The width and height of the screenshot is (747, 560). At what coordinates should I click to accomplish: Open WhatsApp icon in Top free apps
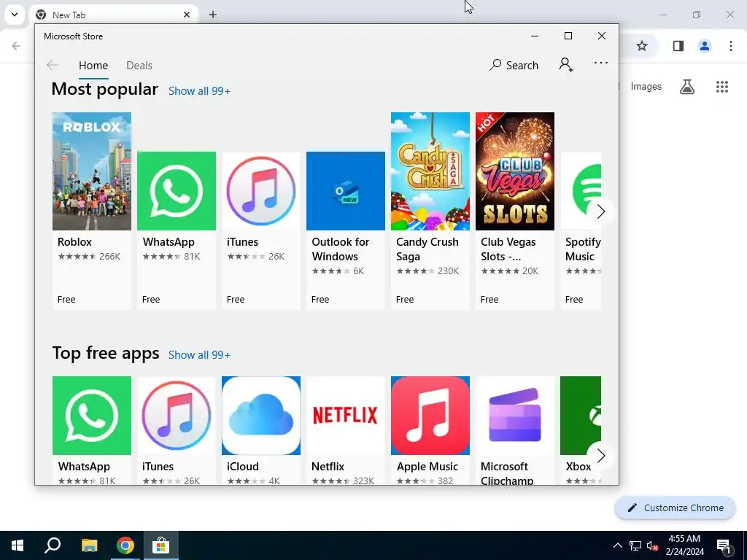(x=91, y=416)
